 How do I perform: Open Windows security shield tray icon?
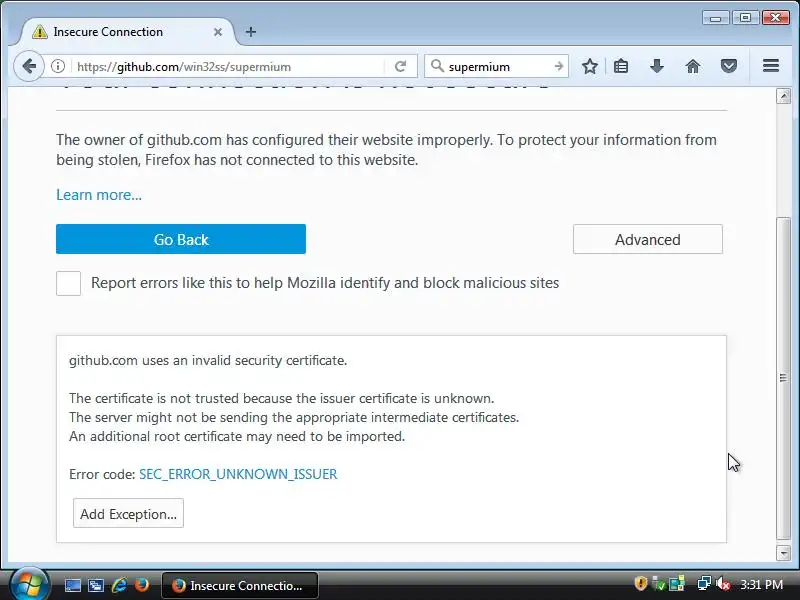point(640,583)
